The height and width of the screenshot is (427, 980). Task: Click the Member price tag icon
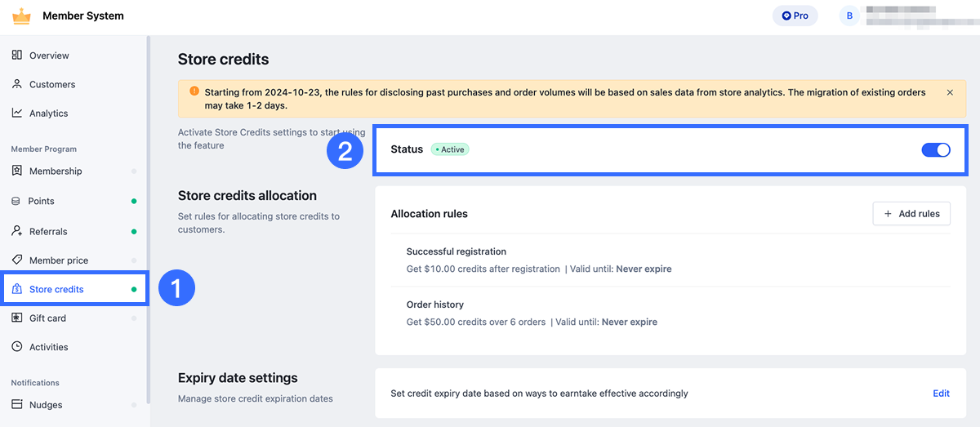pos(16,260)
